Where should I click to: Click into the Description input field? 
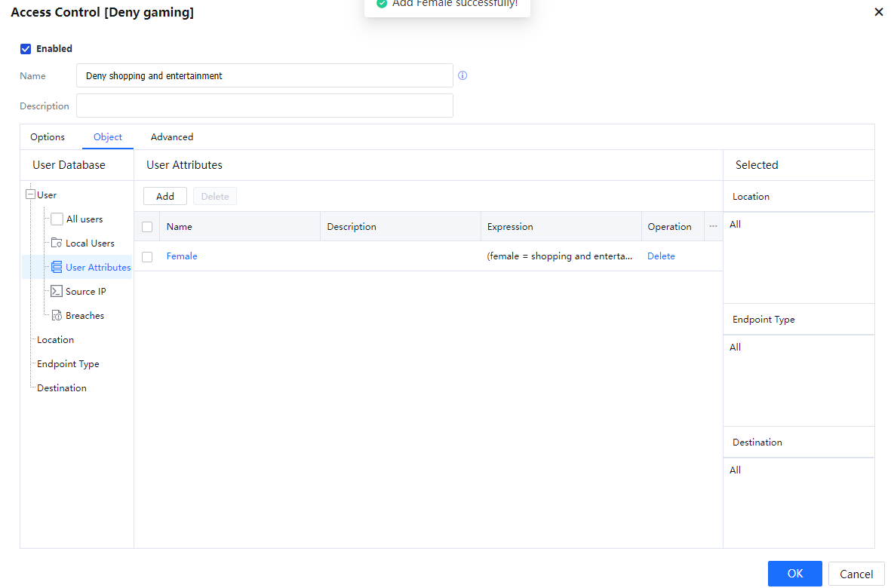click(x=264, y=106)
